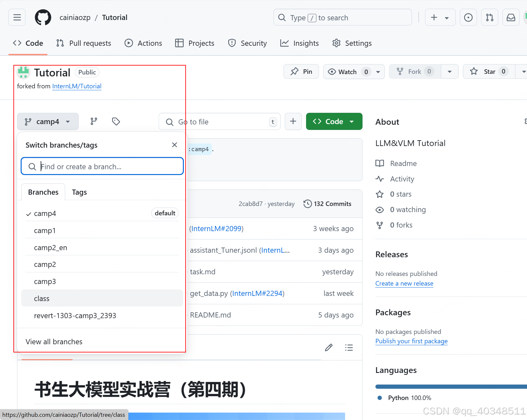The height and width of the screenshot is (420, 527).
Task: Open the Tutorial breadcrumb link
Action: 114,17
